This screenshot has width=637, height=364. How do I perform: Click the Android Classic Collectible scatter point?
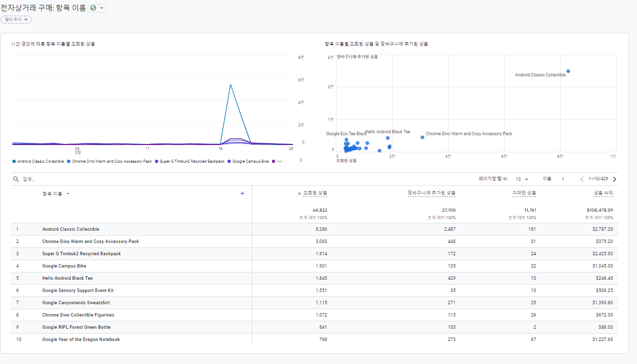(568, 71)
